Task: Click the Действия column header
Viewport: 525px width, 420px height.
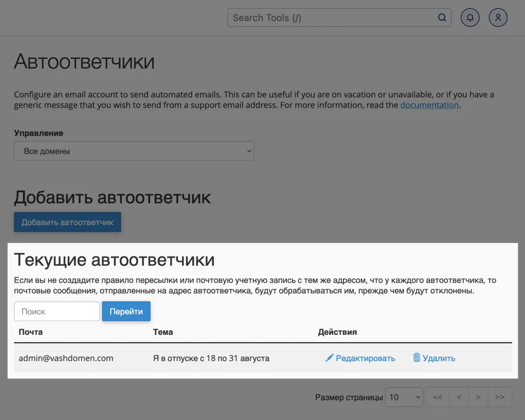Action: tap(337, 332)
